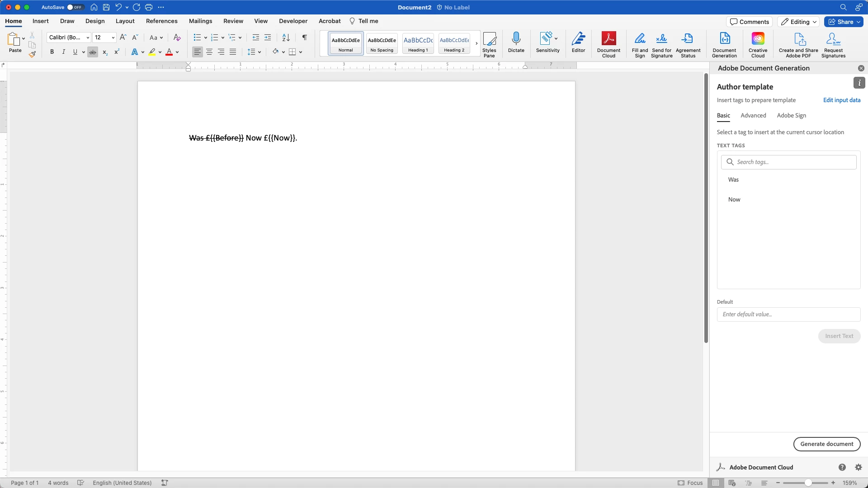Open the font color dropdown arrow

click(177, 52)
